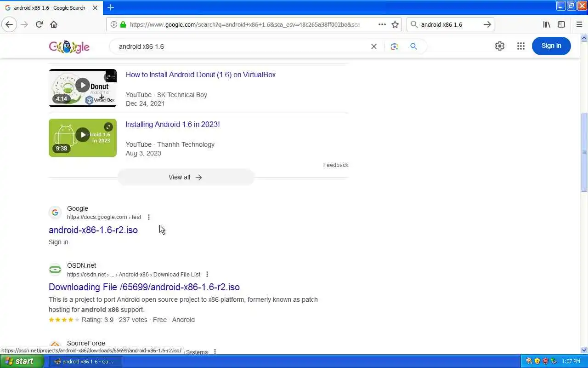
Task: Click the search bar go arrow
Action: click(x=487, y=24)
